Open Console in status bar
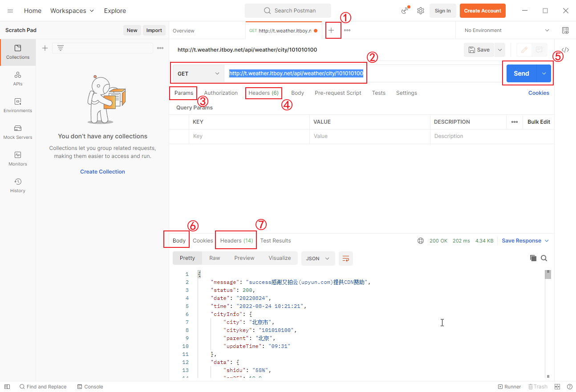This screenshot has width=576, height=392. point(90,387)
